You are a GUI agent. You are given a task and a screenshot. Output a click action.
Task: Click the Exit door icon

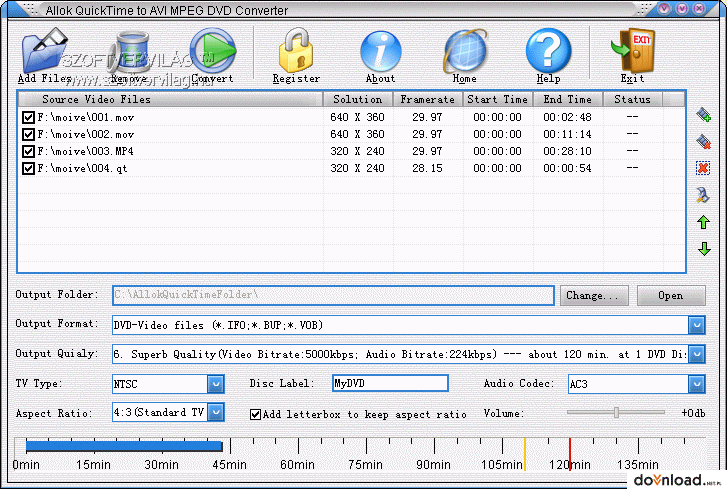[633, 50]
